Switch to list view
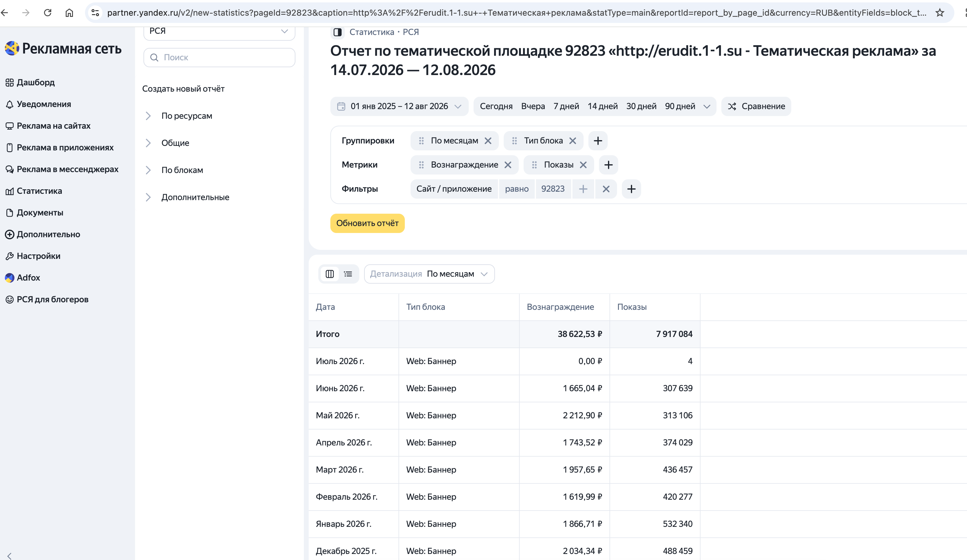The image size is (967, 560). pyautogui.click(x=348, y=274)
